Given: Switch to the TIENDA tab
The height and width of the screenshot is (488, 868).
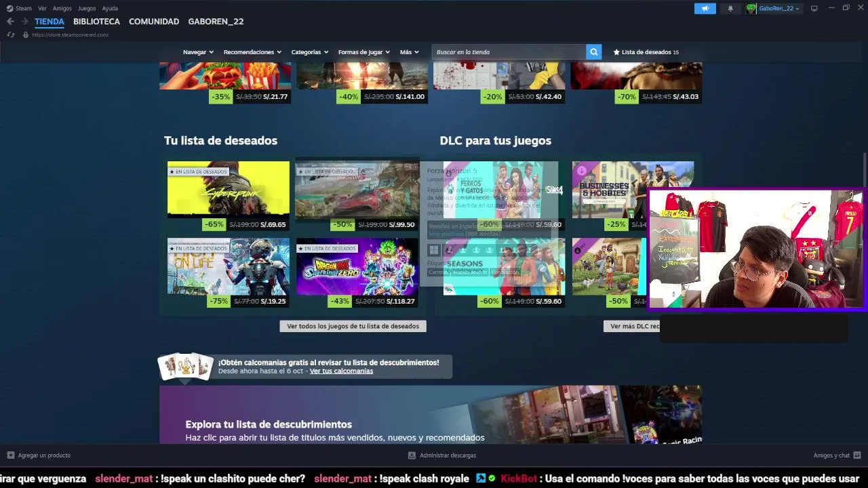Looking at the screenshot, I should 50,22.
